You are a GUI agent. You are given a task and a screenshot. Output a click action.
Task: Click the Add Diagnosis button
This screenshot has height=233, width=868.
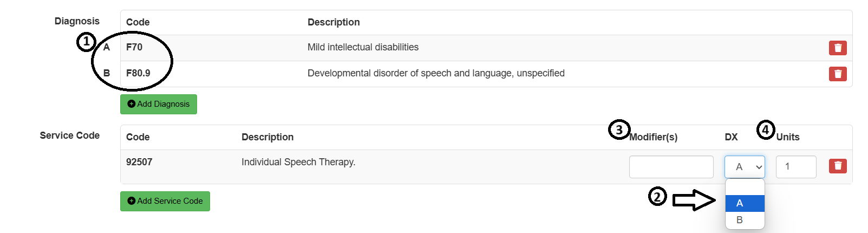click(159, 104)
